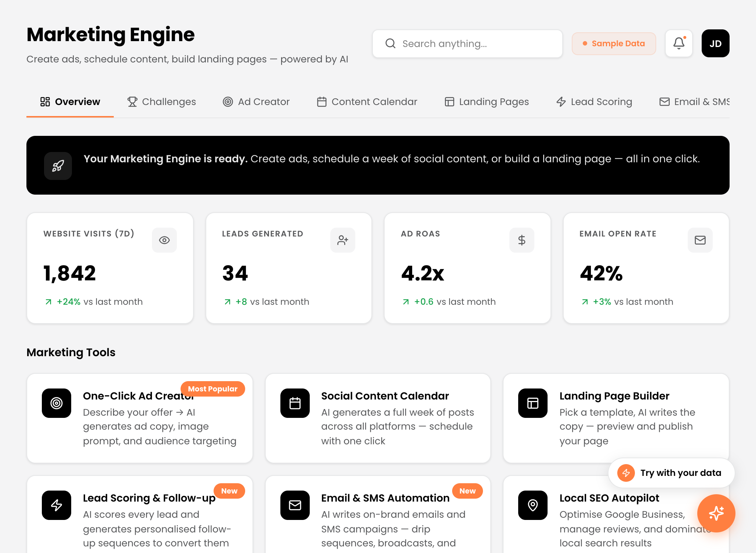Viewport: 756px width, 553px height.
Task: Click the add-user icon on Leads Generated
Action: coord(343,240)
